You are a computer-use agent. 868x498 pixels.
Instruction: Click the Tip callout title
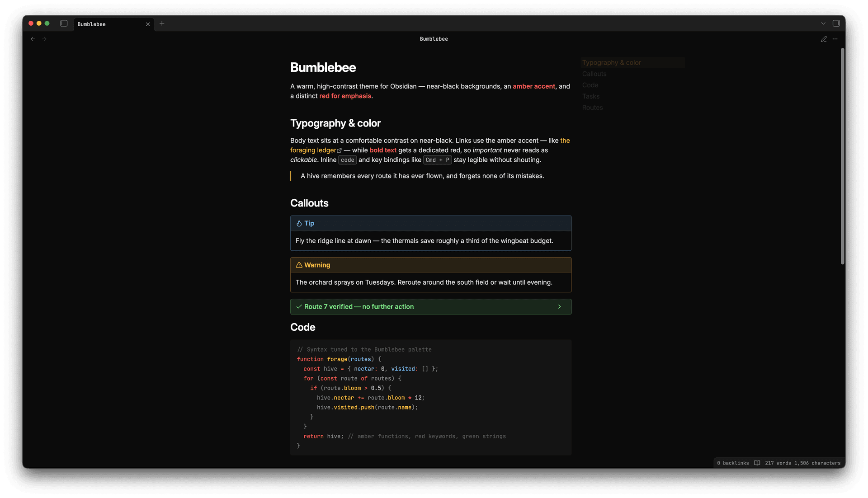309,223
